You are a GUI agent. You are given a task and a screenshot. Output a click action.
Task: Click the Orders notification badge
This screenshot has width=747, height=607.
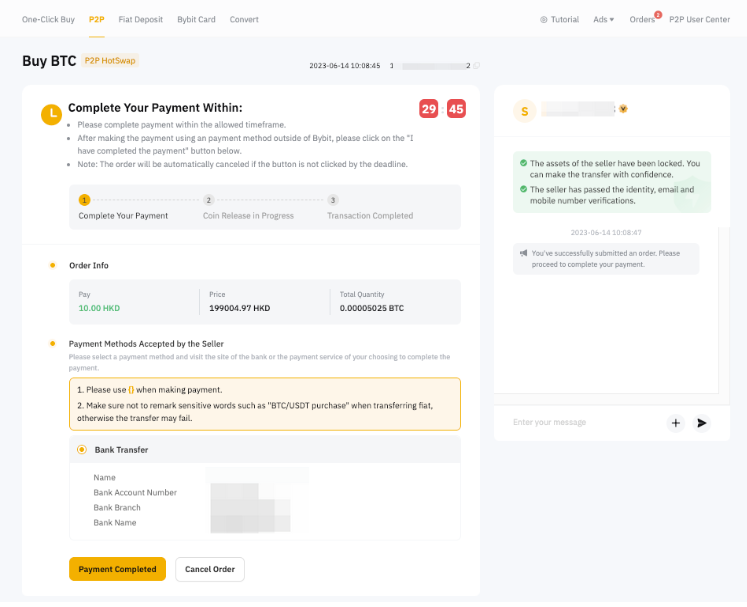point(657,15)
